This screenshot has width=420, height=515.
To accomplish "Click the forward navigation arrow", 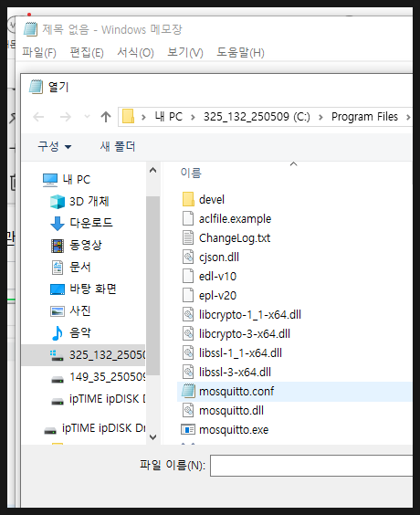I will pos(66,117).
